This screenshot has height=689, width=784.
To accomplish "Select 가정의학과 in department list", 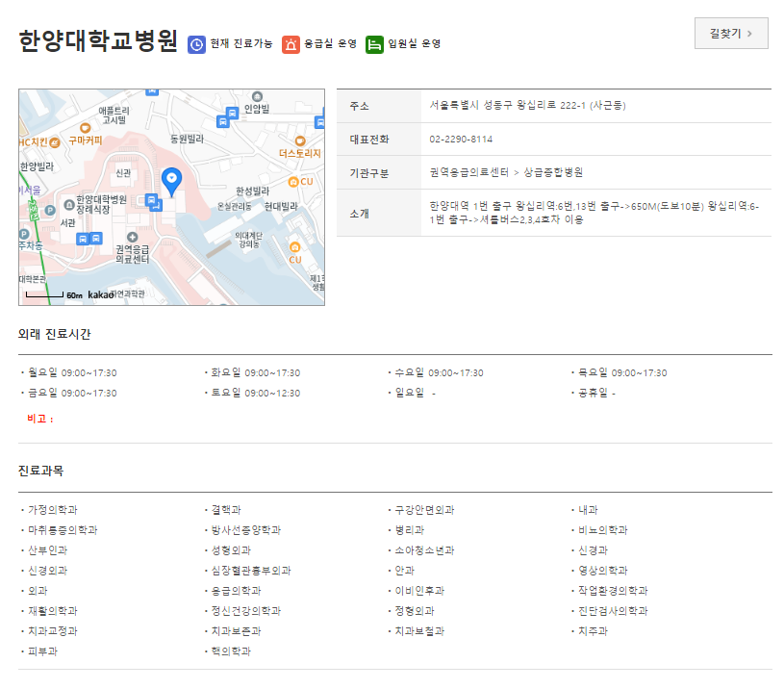I will point(53,510).
